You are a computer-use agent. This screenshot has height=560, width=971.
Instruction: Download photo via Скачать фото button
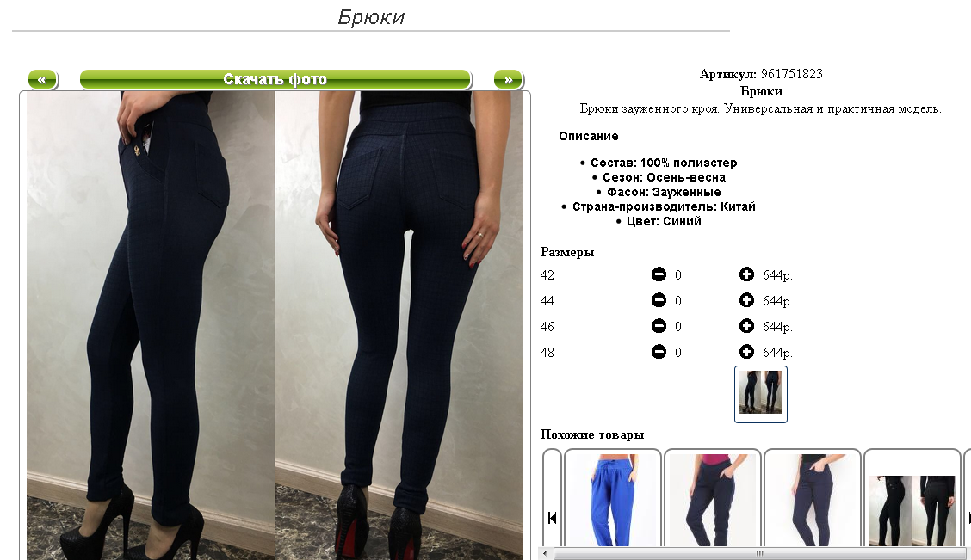pyautogui.click(x=275, y=79)
